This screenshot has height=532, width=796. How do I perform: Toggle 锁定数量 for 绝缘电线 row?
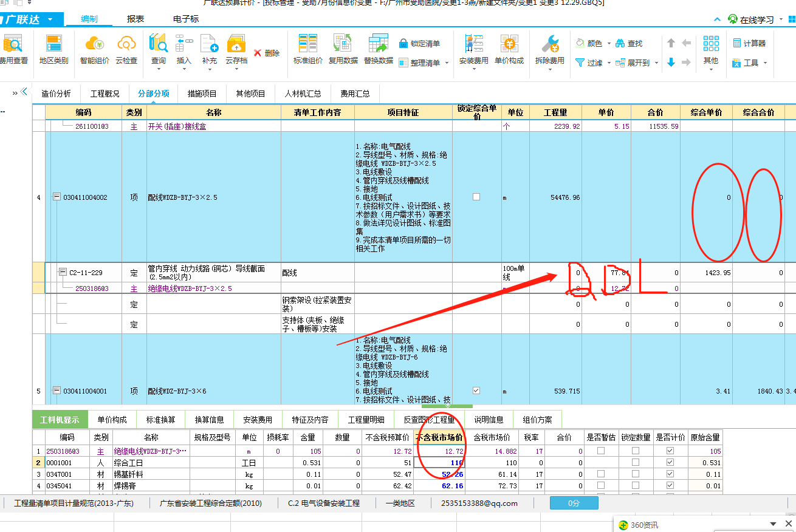[x=635, y=451]
